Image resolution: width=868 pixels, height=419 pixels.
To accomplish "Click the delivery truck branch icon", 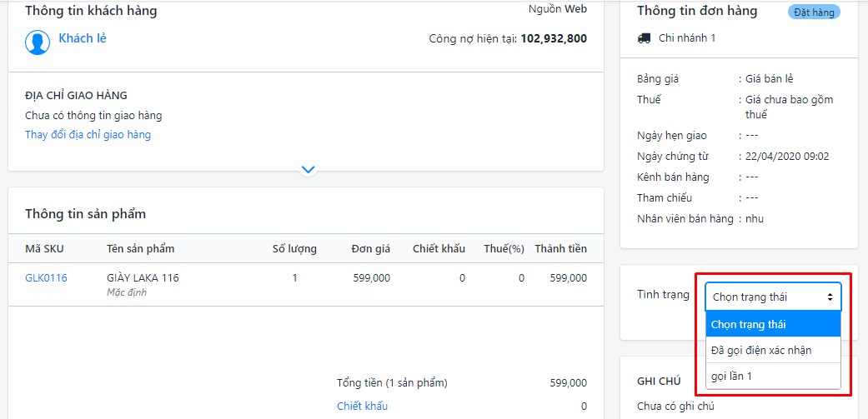I will (644, 38).
